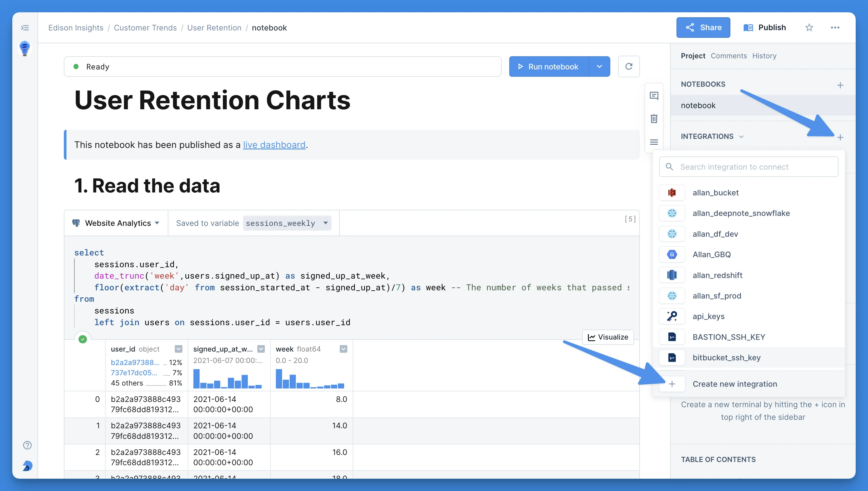Click the api_keys key icon
The height and width of the screenshot is (491, 868).
coord(672,316)
